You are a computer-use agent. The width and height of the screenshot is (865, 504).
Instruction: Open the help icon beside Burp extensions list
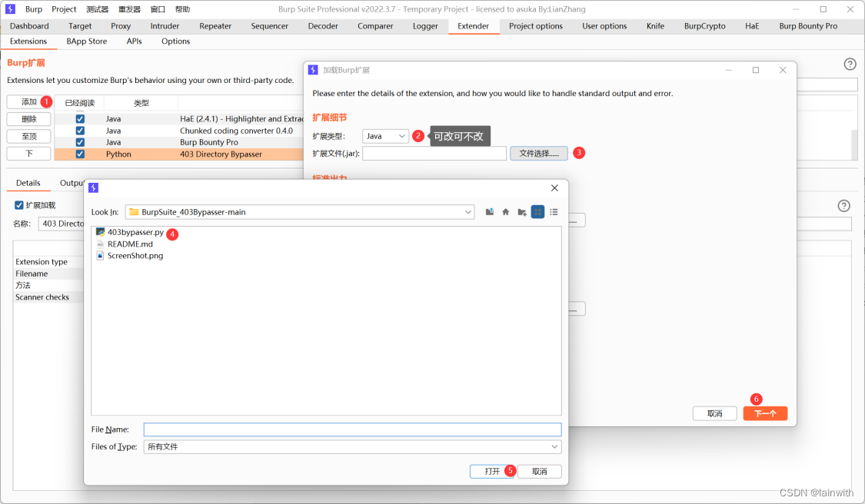[x=850, y=64]
